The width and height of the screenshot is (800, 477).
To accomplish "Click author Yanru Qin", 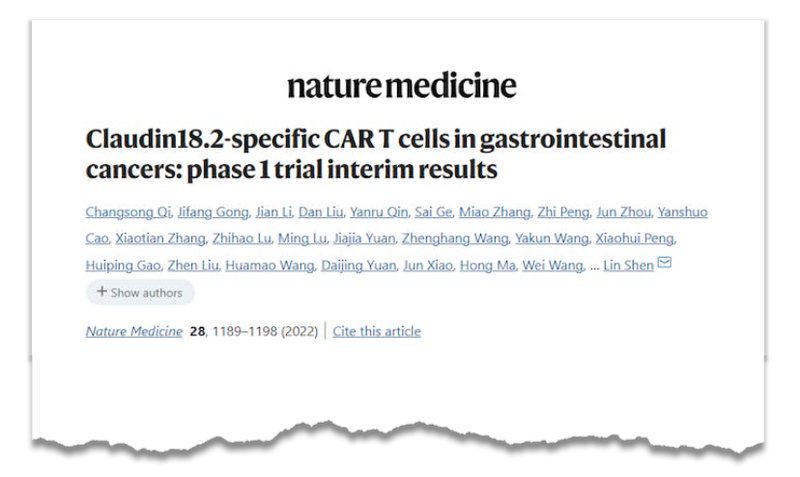I will point(379,212).
